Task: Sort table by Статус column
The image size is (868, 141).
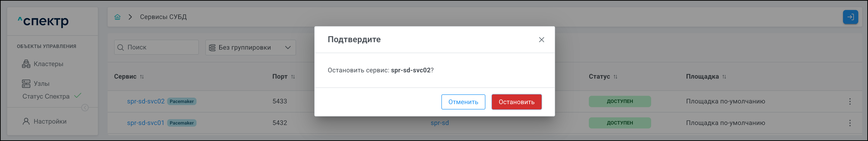Action: 615,77
